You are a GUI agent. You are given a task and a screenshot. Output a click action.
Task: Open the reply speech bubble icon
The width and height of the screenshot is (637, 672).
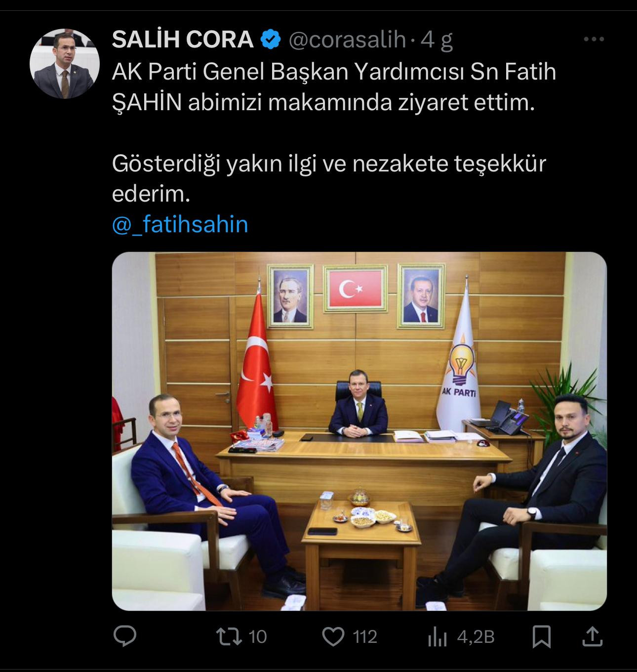(125, 636)
